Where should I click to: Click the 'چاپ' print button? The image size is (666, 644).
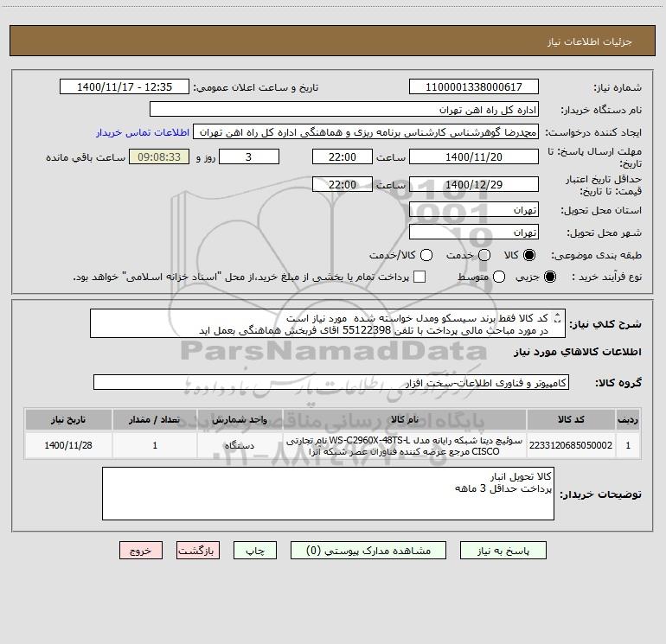[255, 551]
